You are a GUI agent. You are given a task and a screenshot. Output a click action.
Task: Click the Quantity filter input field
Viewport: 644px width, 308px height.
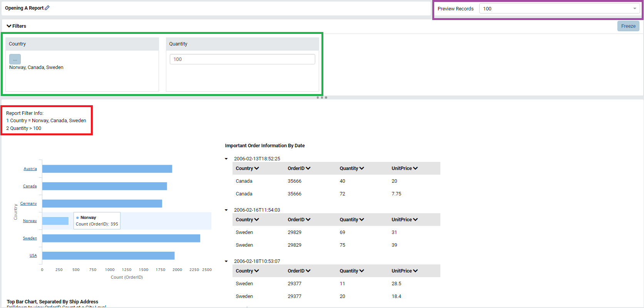pos(242,59)
